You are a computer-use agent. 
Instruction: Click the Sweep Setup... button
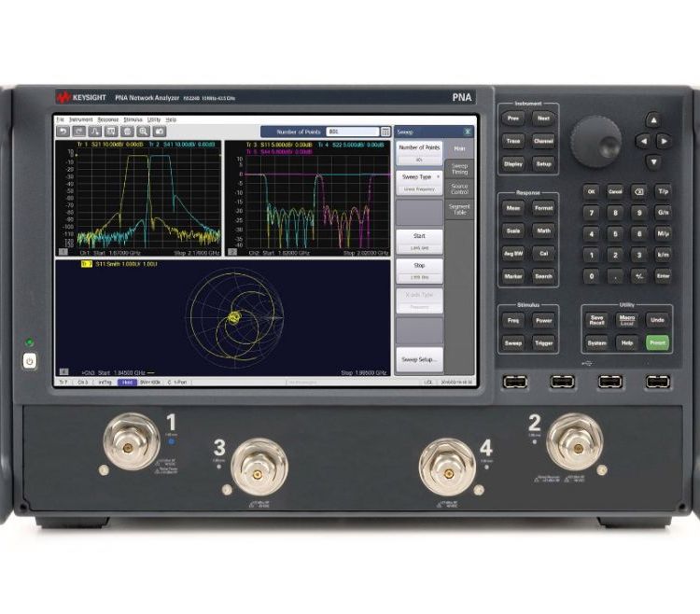[x=419, y=359]
